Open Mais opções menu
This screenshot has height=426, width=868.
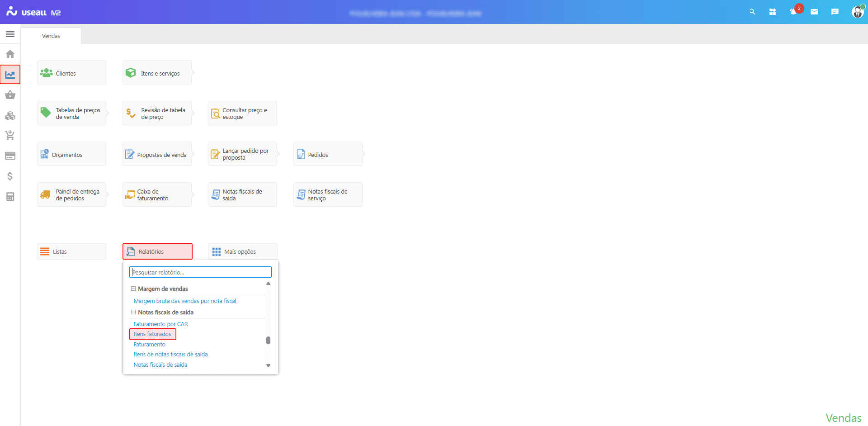[243, 251]
